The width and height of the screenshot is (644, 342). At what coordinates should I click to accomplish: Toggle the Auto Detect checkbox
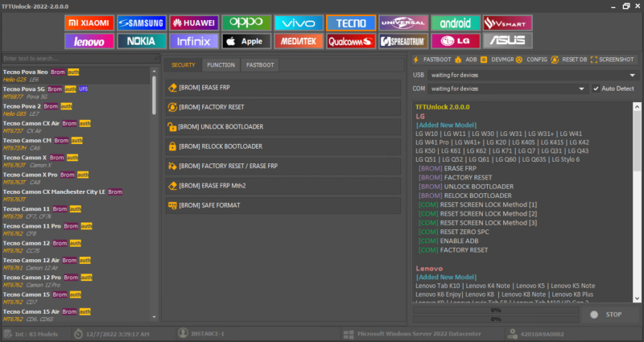(x=596, y=89)
